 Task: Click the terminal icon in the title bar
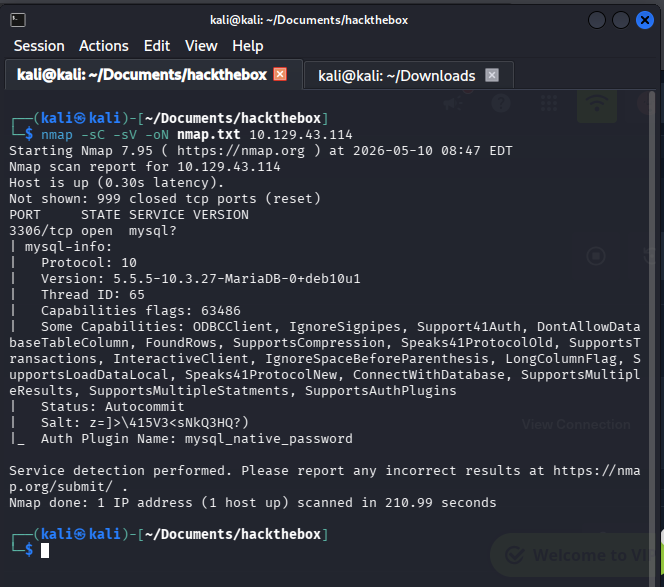pos(18,20)
